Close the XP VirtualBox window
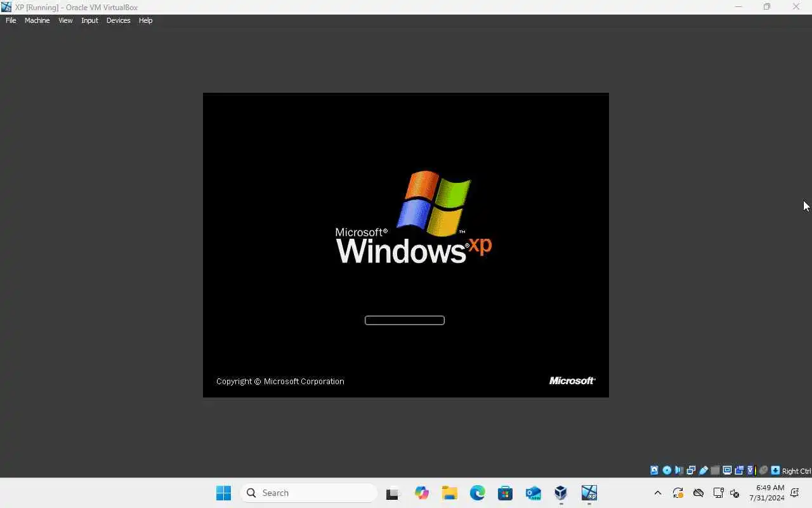Screen dimensions: 812x508 pyautogui.click(x=796, y=7)
